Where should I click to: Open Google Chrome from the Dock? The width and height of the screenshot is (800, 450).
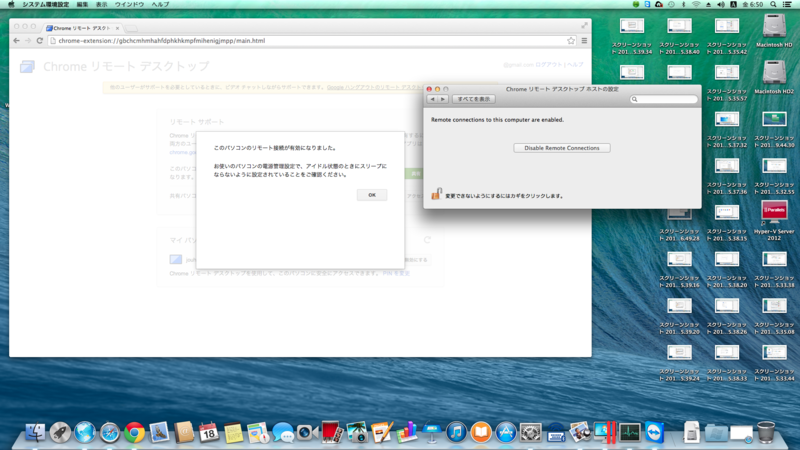pyautogui.click(x=135, y=432)
